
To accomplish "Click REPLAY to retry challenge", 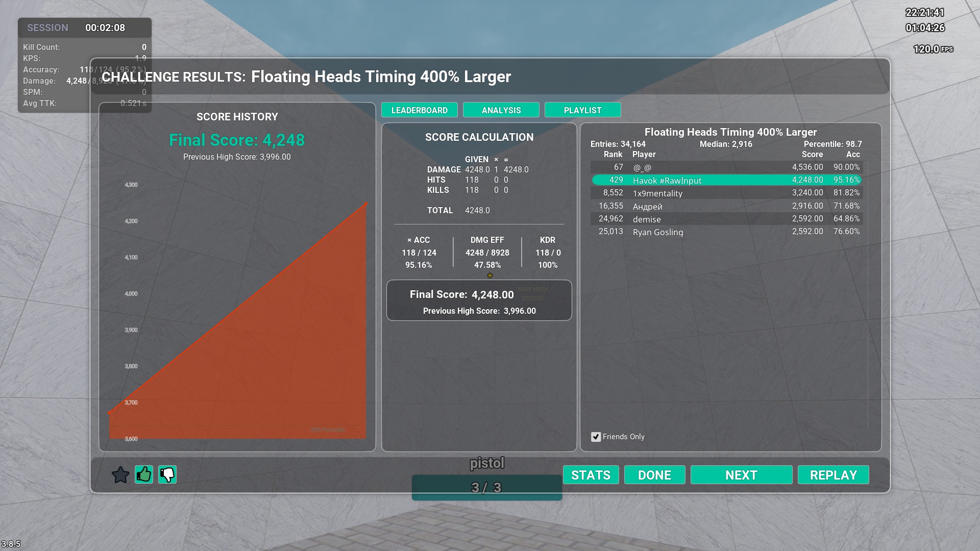I will click(x=833, y=475).
